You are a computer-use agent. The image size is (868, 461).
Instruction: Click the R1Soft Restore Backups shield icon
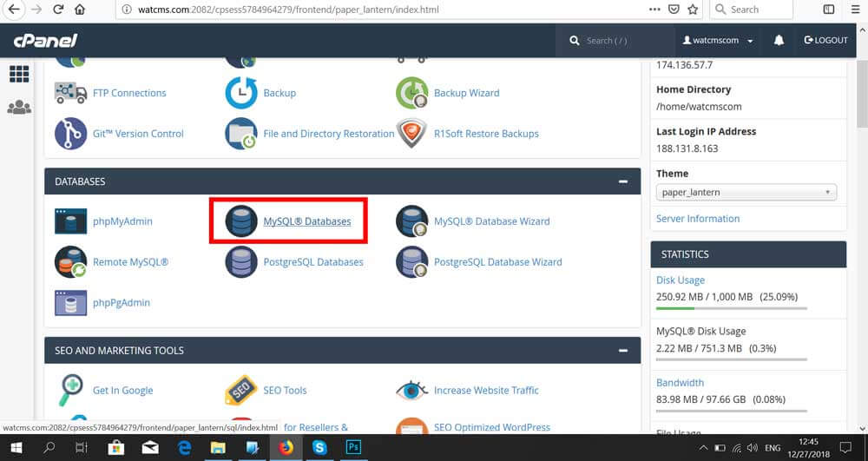coord(411,134)
